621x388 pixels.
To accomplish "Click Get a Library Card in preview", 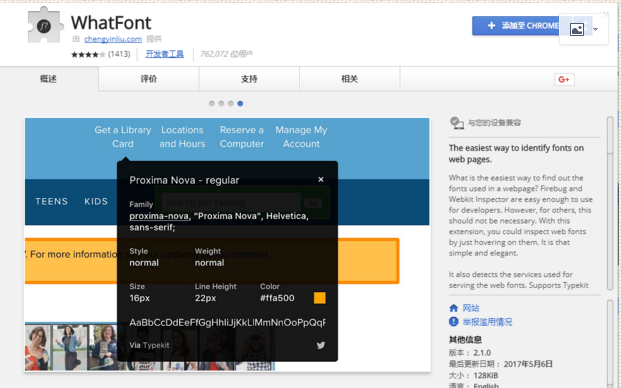I will (x=123, y=137).
